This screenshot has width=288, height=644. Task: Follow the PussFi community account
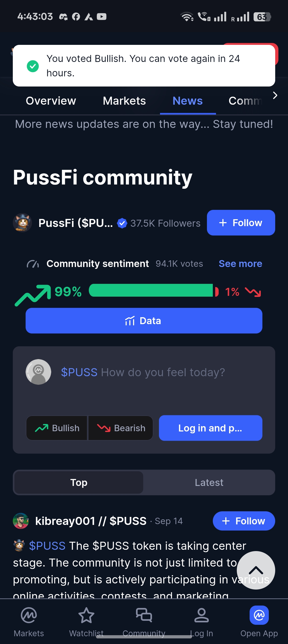point(241,223)
